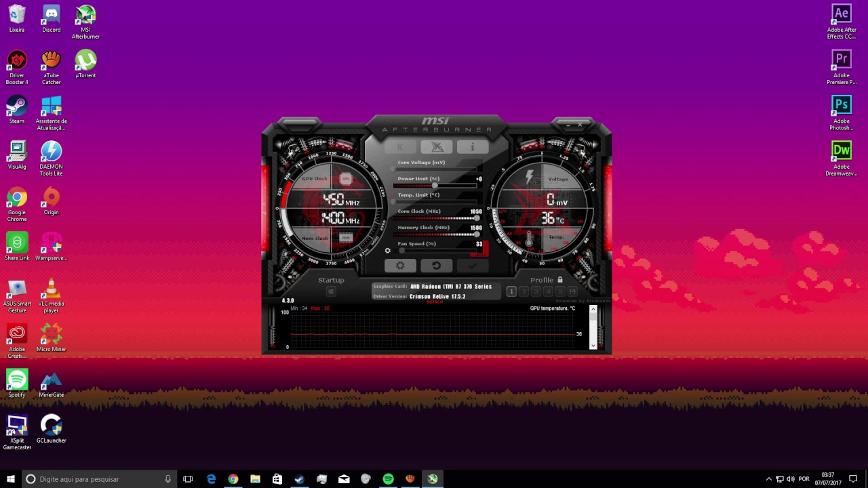The height and width of the screenshot is (488, 868).
Task: Click the save profile floppy icon
Action: tap(572, 291)
